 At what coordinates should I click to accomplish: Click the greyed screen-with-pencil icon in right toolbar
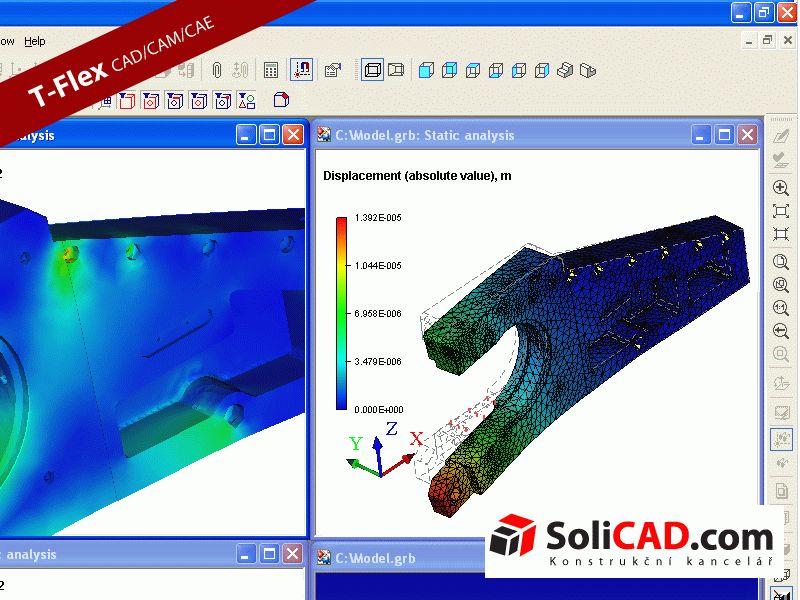(x=781, y=412)
